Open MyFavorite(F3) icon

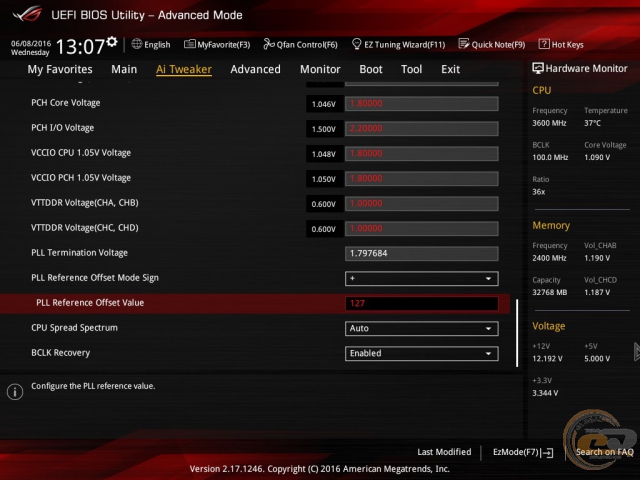pos(189,44)
